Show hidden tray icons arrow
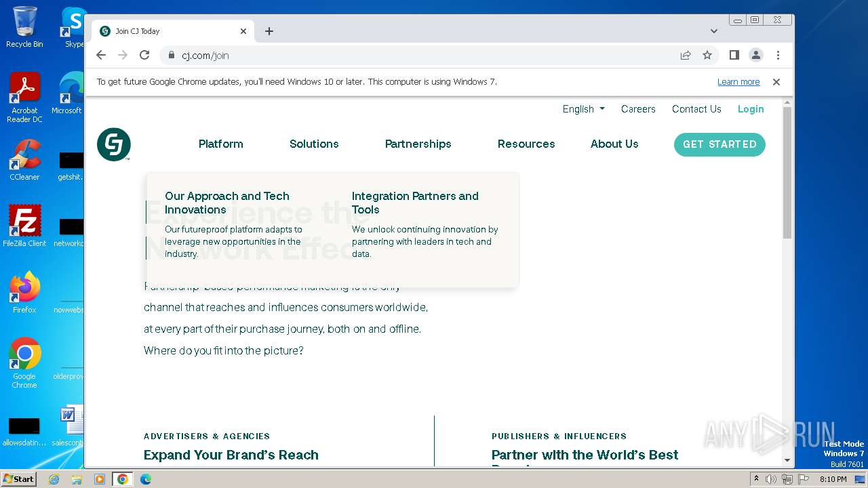The image size is (868, 488). pyautogui.click(x=756, y=479)
